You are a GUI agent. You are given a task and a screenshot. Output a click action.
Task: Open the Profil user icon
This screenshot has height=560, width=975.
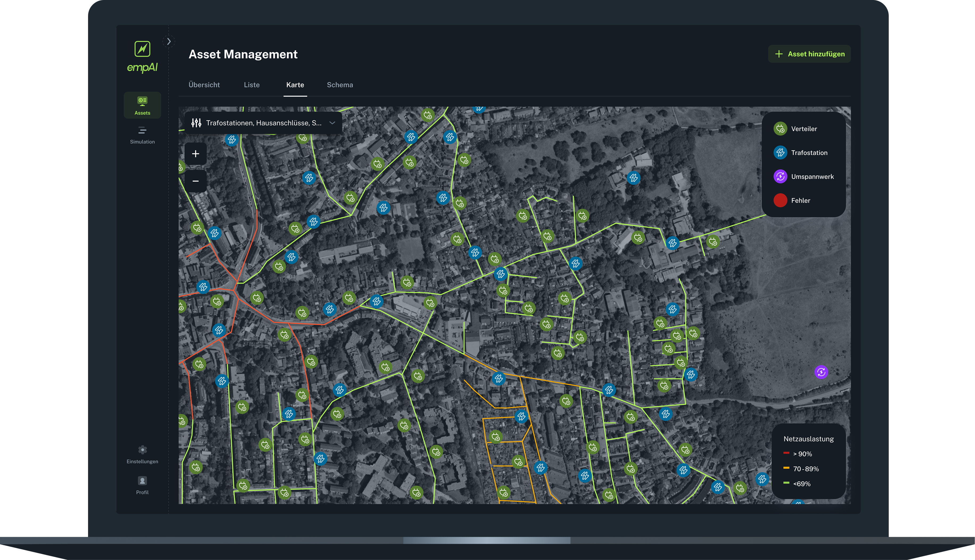142,481
